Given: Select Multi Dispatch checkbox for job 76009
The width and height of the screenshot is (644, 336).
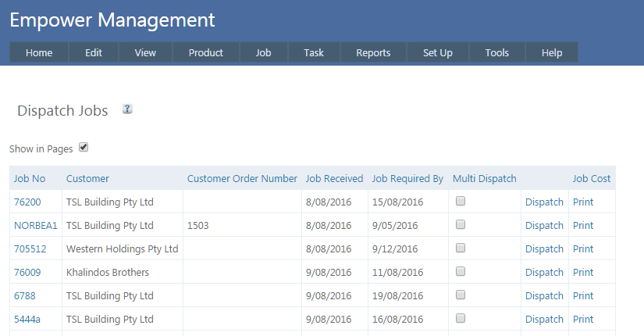Looking at the screenshot, I should pos(461,272).
